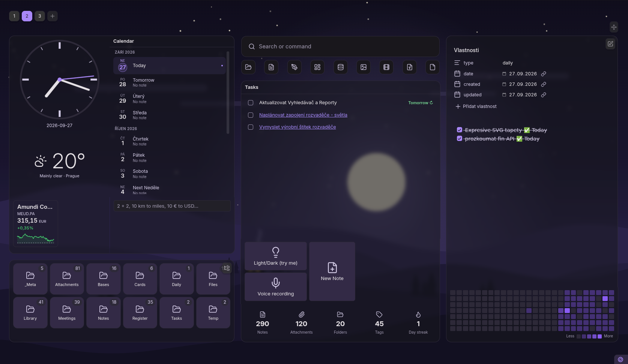Toggle Light/Dark (try me) mode
628x364 pixels.
tap(276, 256)
